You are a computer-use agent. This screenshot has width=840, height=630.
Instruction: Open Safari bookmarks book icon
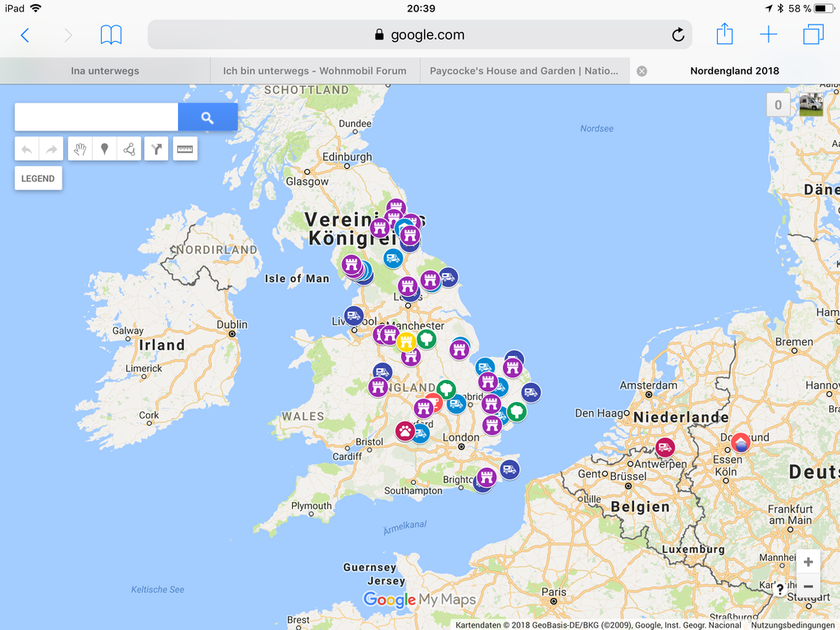click(x=111, y=35)
